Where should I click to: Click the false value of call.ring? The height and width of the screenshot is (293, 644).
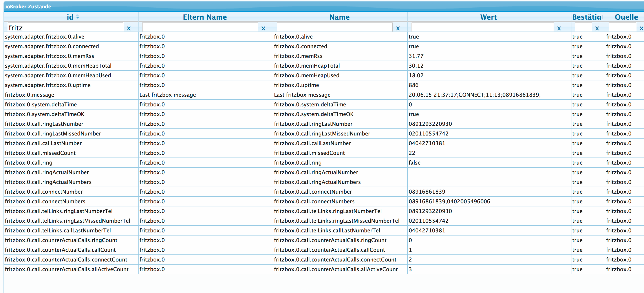coord(414,163)
